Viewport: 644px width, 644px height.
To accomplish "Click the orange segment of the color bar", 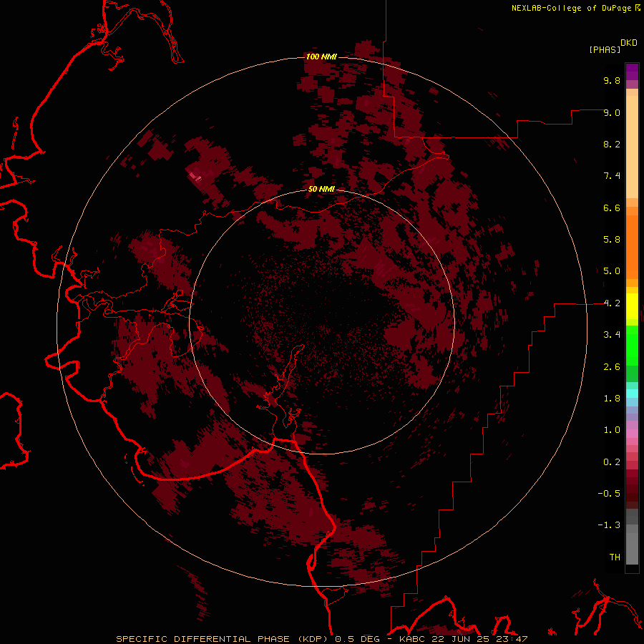I will pos(632,248).
